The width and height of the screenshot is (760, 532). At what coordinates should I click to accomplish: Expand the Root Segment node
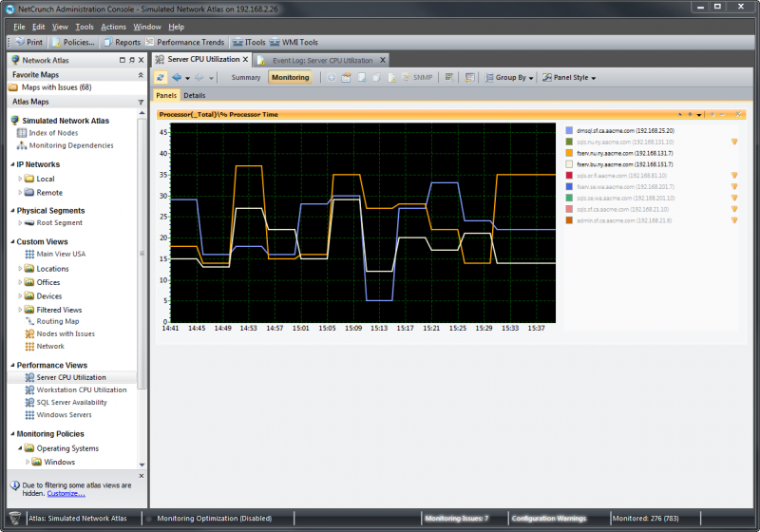pyautogui.click(x=20, y=223)
